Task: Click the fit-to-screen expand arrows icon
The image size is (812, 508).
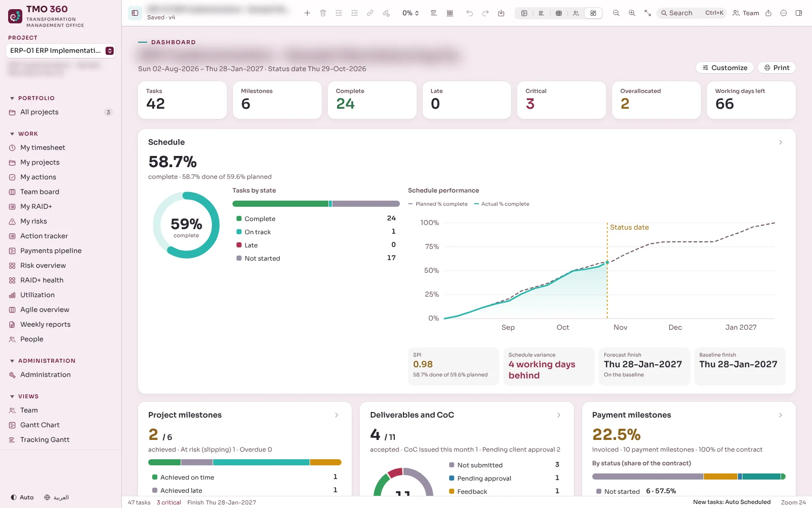Action: (648, 13)
